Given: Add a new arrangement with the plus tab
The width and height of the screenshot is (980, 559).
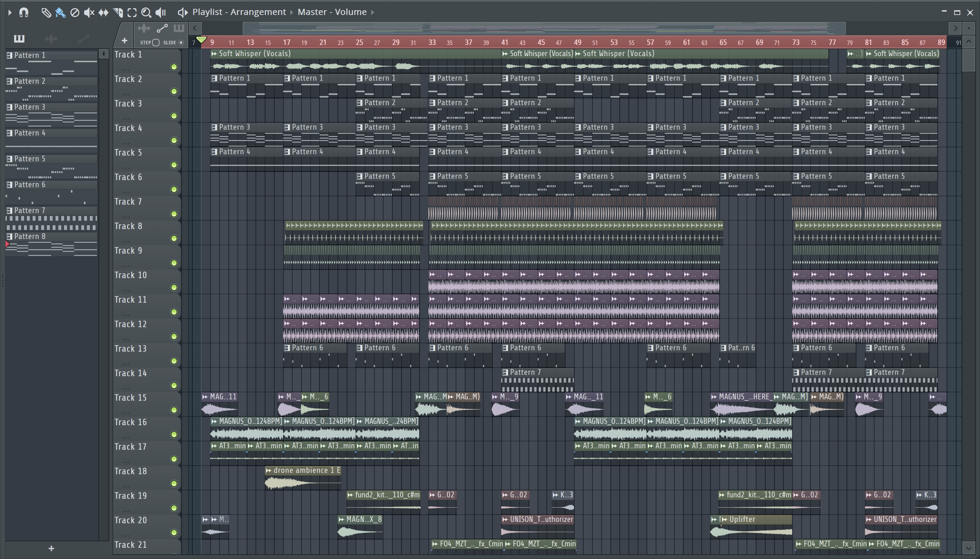Looking at the screenshot, I should point(124,40).
